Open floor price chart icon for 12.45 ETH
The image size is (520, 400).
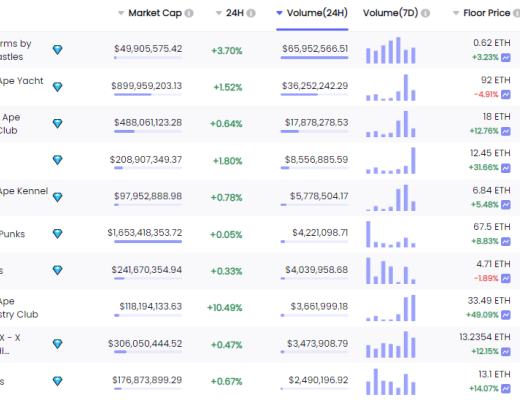pos(506,168)
